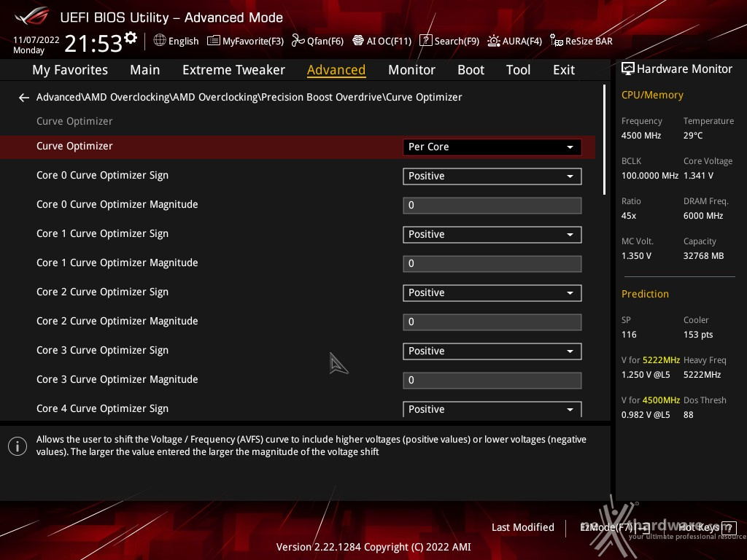
Task: Click Core 2 Curve Optimizer Magnitude field
Action: coord(492,322)
